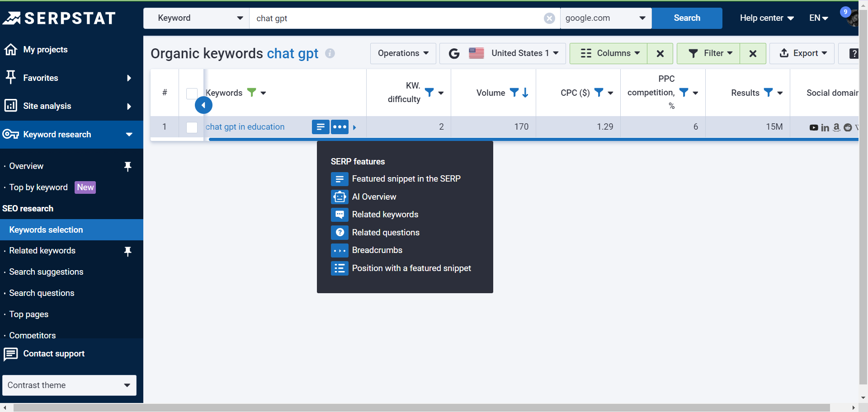Screen dimensions: 868x412
Task: Click the Favorites pin icon
Action: coord(11,78)
